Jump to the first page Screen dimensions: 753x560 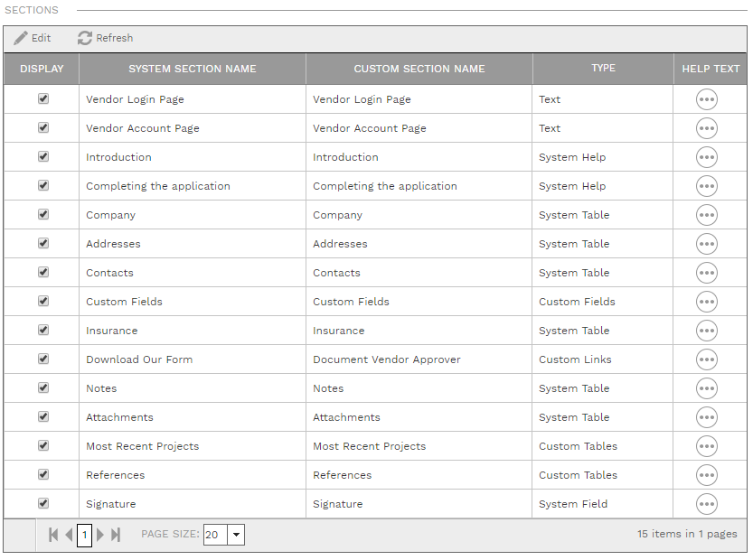[x=52, y=535]
